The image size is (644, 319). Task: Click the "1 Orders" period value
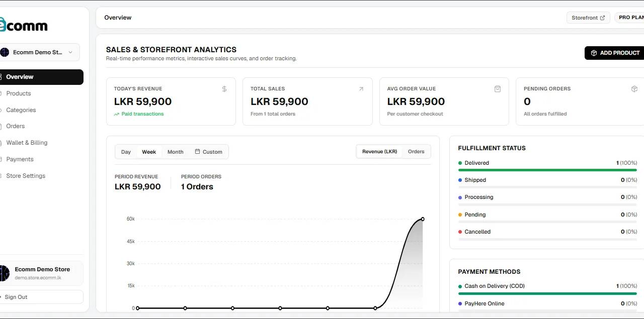[x=197, y=186]
